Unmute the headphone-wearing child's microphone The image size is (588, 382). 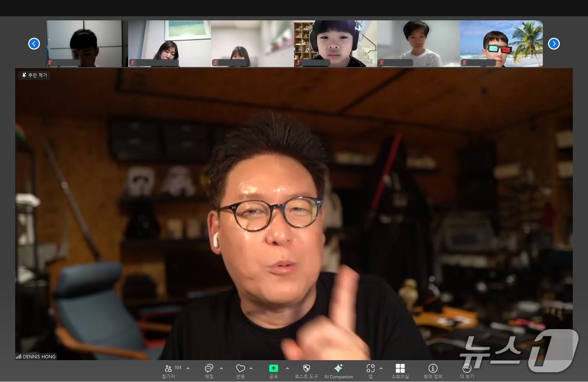297,63
